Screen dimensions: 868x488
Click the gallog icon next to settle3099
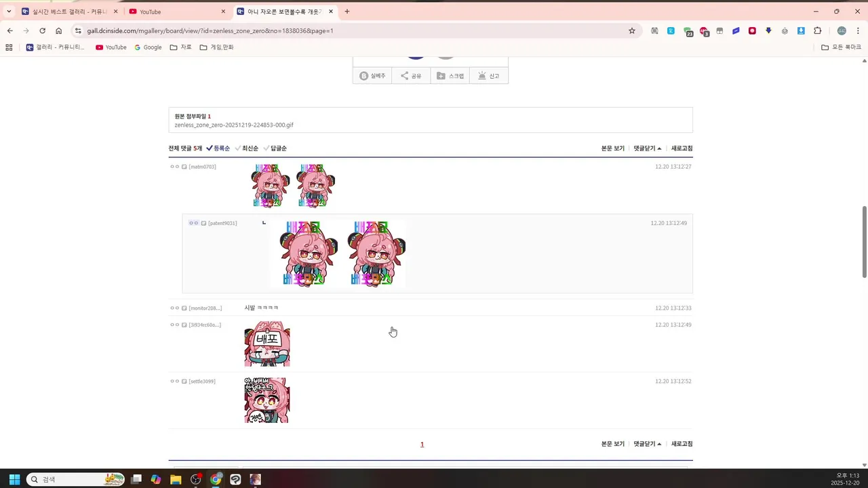tap(184, 382)
